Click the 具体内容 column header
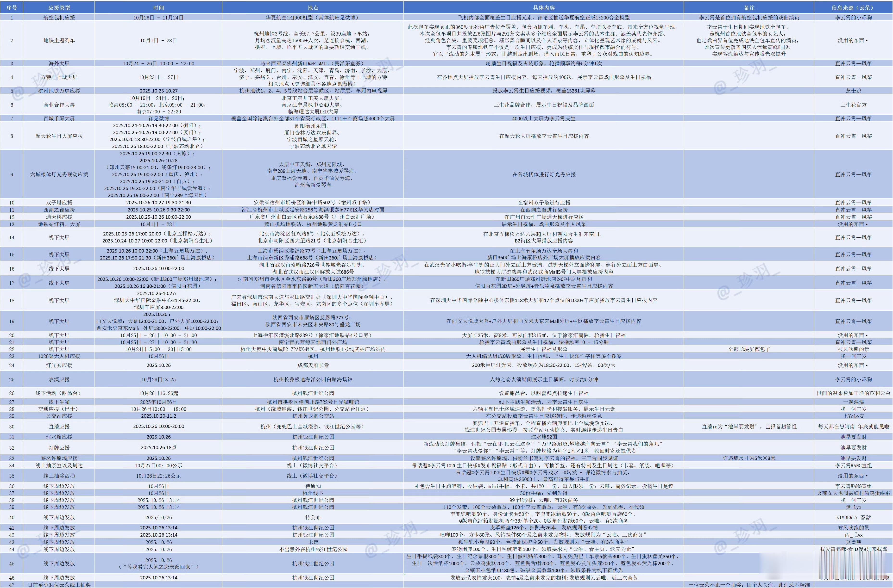 click(543, 7)
